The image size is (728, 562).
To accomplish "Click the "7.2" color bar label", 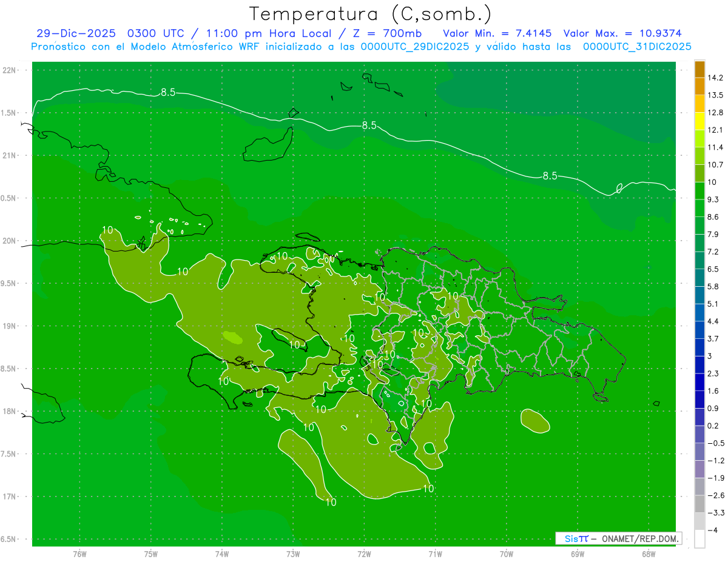I will point(713,252).
